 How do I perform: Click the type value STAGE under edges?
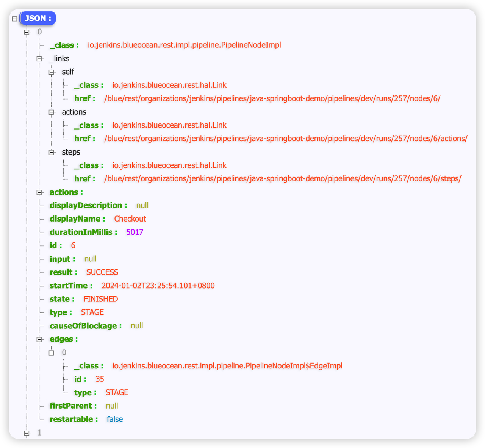pos(117,393)
